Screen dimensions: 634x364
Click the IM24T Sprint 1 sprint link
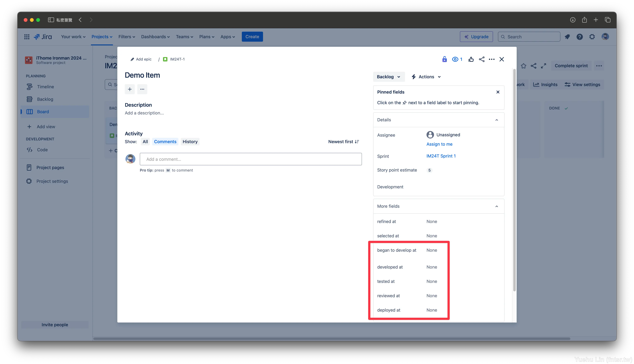441,156
